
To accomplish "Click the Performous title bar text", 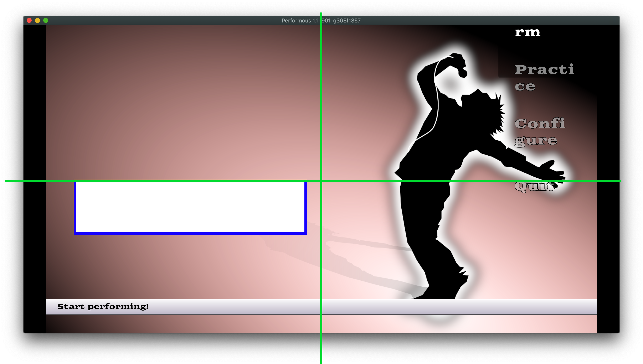I will (321, 21).
